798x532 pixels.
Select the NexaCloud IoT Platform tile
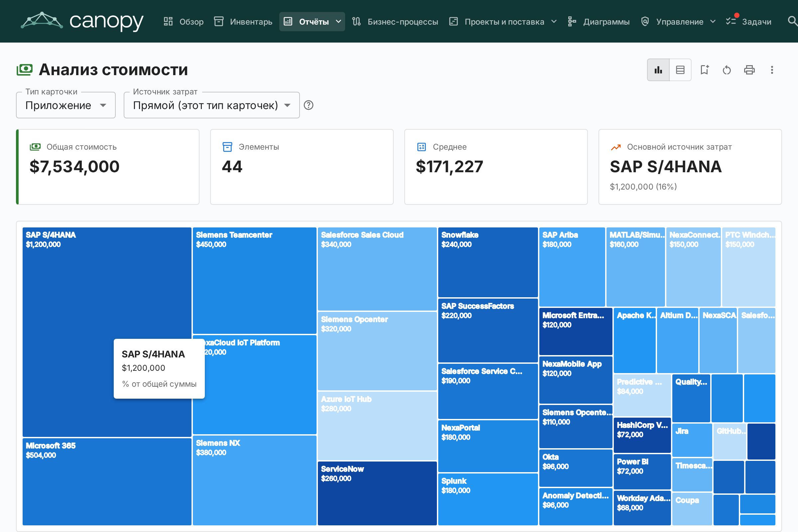(254, 385)
